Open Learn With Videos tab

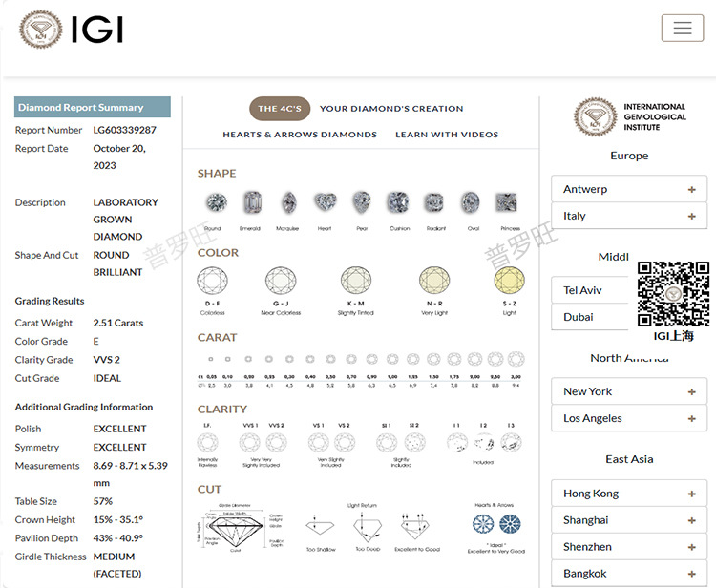[447, 135]
